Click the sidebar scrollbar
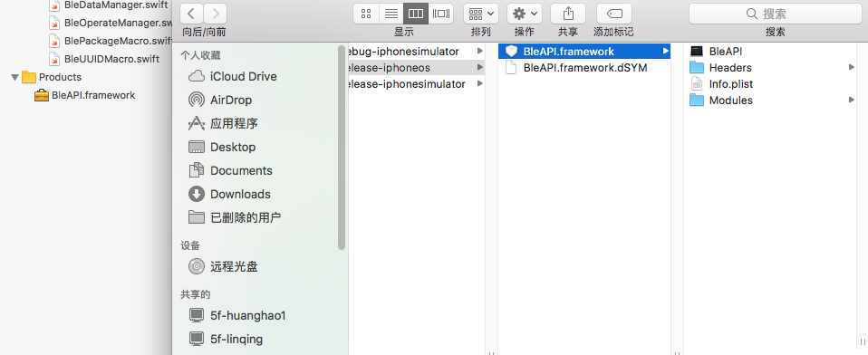Screen dimensions: 868x355 (x=342, y=147)
